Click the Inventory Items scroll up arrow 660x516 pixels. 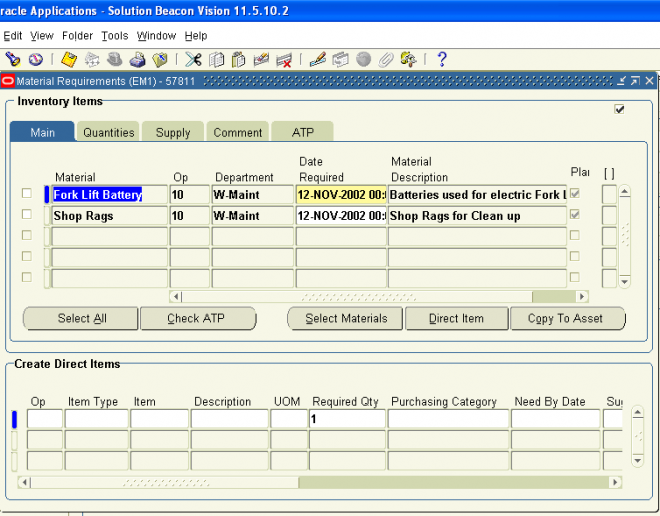click(625, 192)
